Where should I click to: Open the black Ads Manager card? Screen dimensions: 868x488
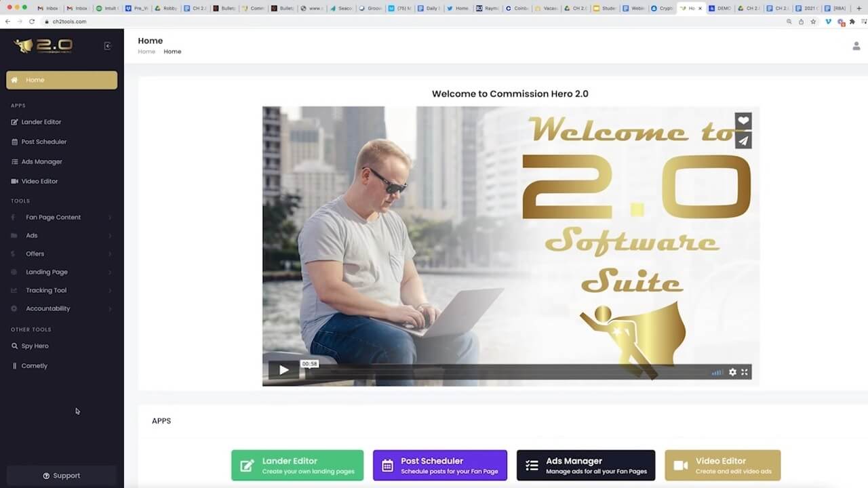pos(586,466)
